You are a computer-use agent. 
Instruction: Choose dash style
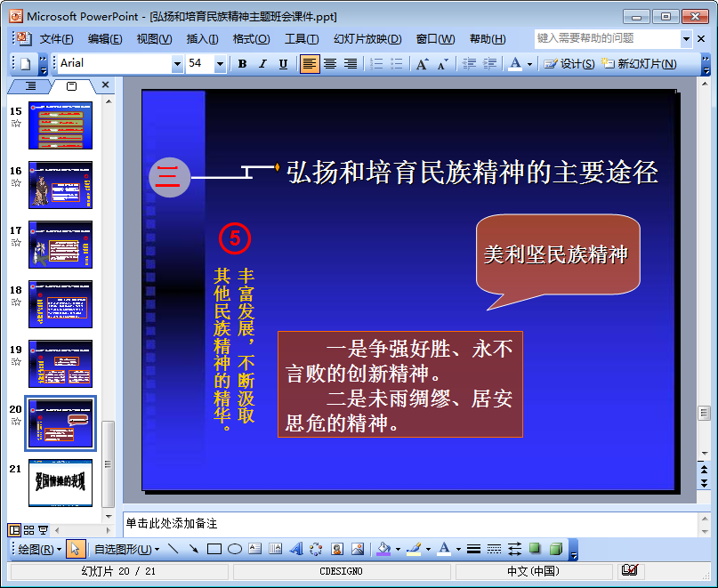[x=494, y=549]
